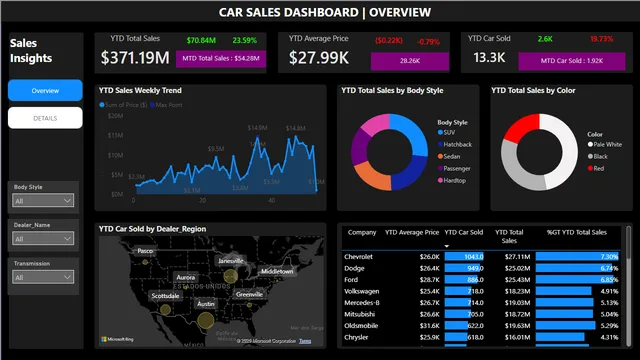
Task: Click the 28.26K purple average price card
Action: (410, 61)
